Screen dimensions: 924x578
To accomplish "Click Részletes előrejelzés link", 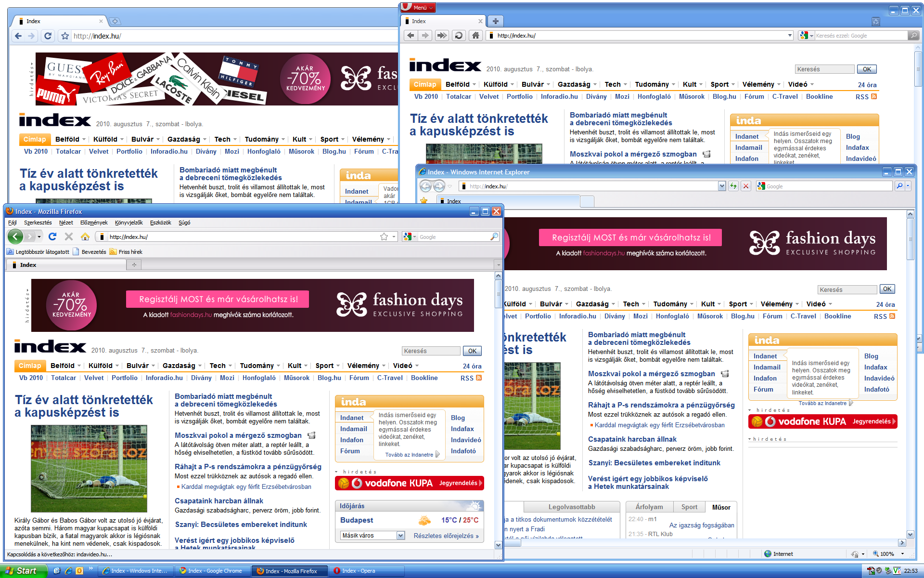I will pos(446,536).
